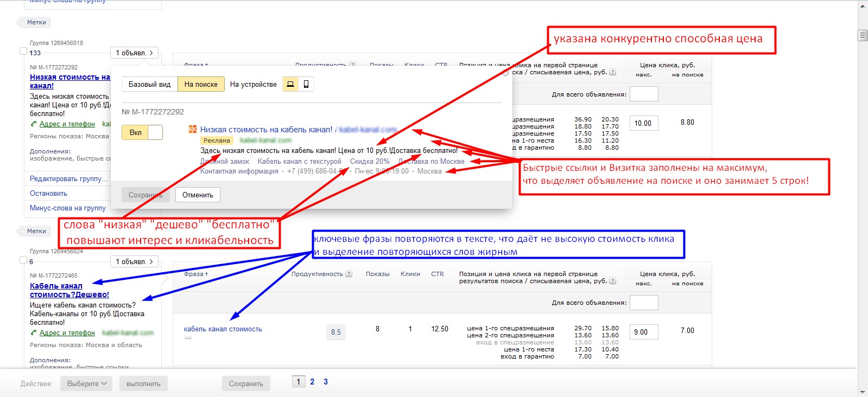868x397 pixels.
Task: Click the ad favicon before the search title
Action: point(193,129)
